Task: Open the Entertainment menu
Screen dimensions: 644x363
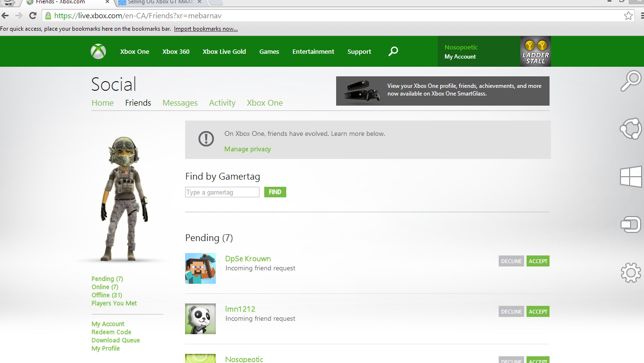Action: click(313, 51)
